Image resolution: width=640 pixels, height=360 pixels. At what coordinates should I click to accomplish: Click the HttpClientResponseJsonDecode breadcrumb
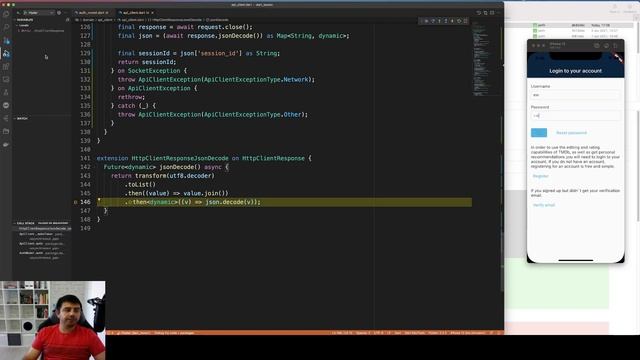[177, 20]
